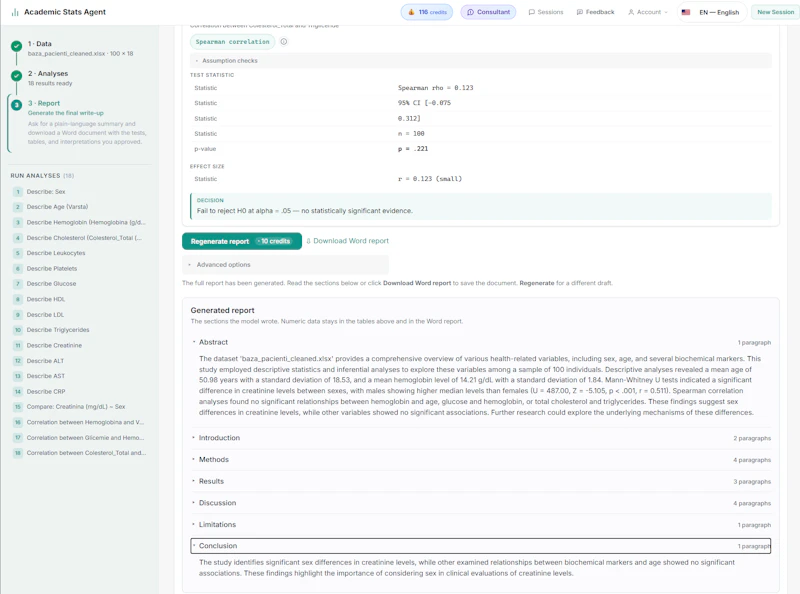Collapse the Abstract section
Screen dimensions: 800x594
tap(481, 342)
